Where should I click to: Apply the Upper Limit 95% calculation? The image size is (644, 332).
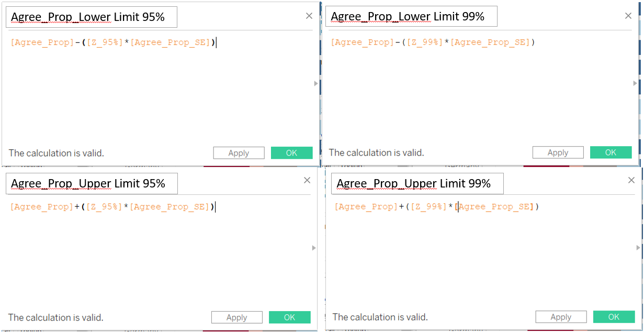[236, 317]
